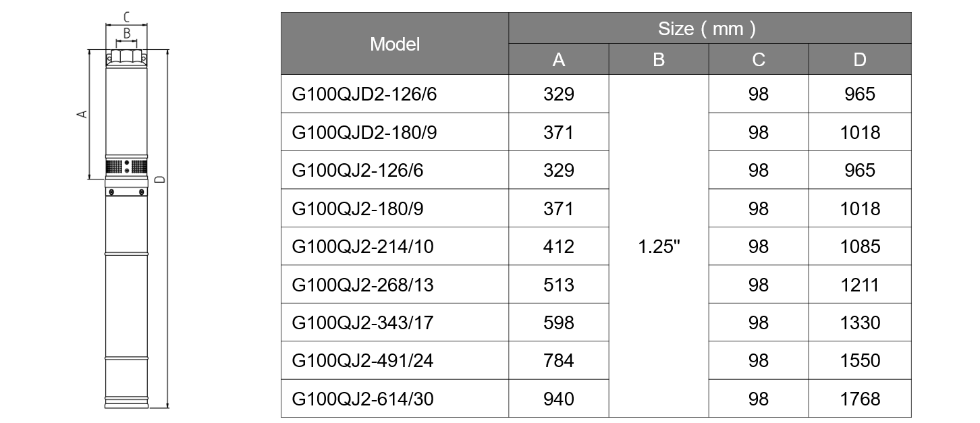
Task: Click the merged 1.25" B value cell
Action: 659,246
